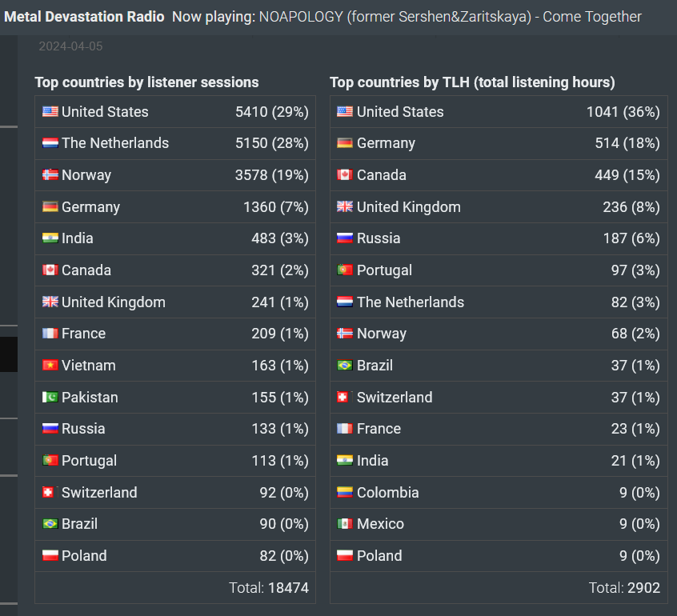Image resolution: width=677 pixels, height=616 pixels.
Task: Click the Top countries by listener sessions heading
Action: click(x=146, y=82)
